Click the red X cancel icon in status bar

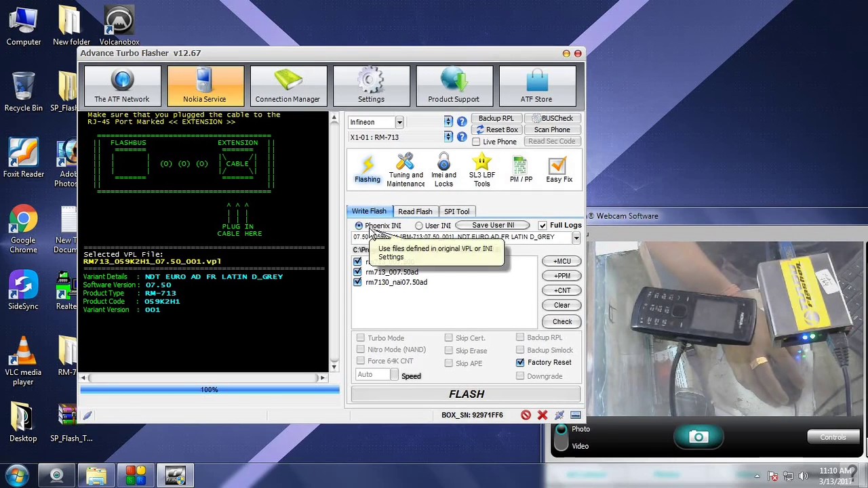542,415
